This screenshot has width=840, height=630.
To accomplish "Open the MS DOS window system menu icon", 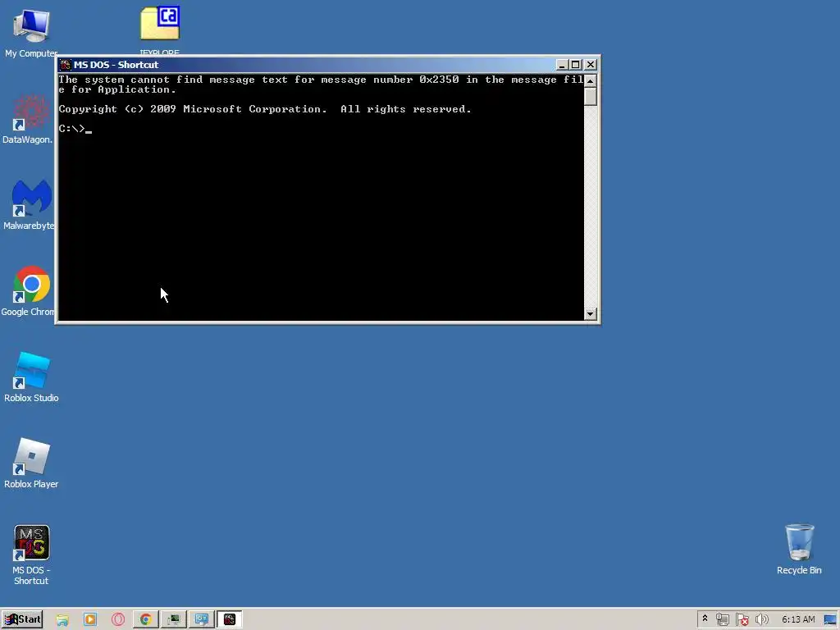I will coord(66,65).
